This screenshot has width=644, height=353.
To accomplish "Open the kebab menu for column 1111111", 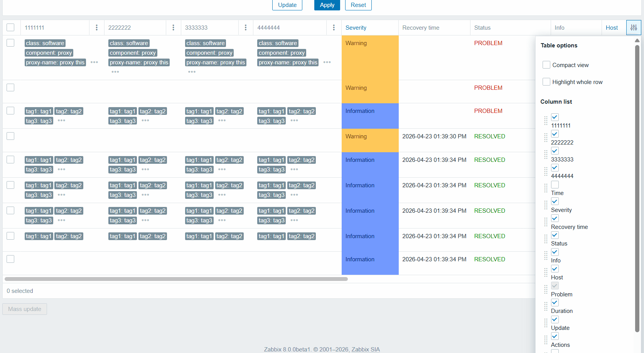I will pos(96,28).
